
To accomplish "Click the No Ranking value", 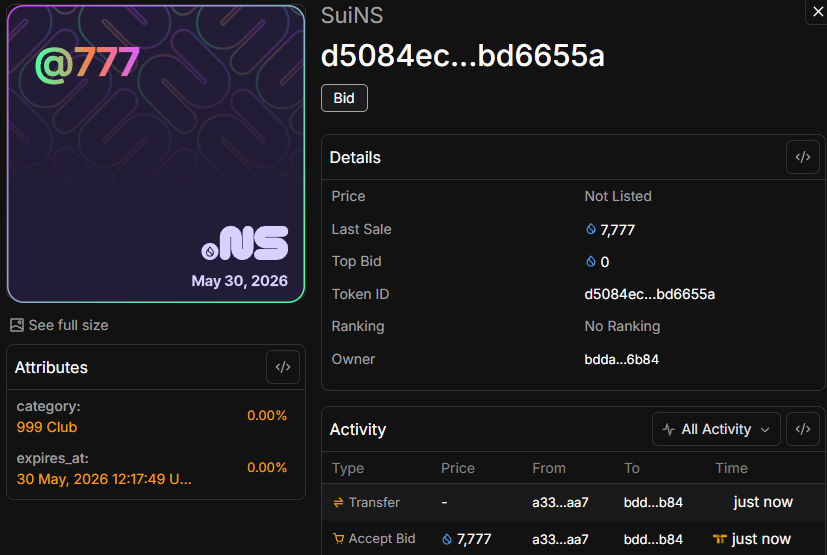I will (x=622, y=327).
